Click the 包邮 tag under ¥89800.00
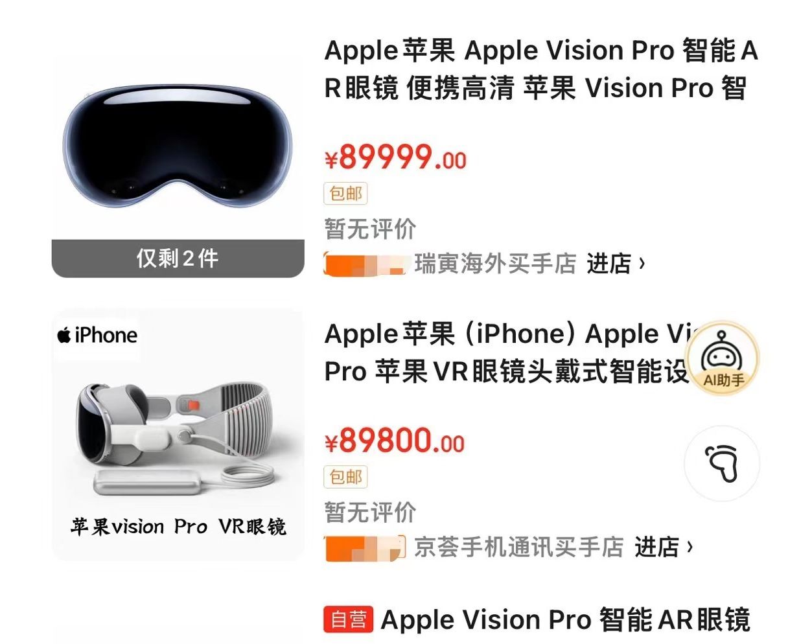The height and width of the screenshot is (644, 812). (345, 477)
